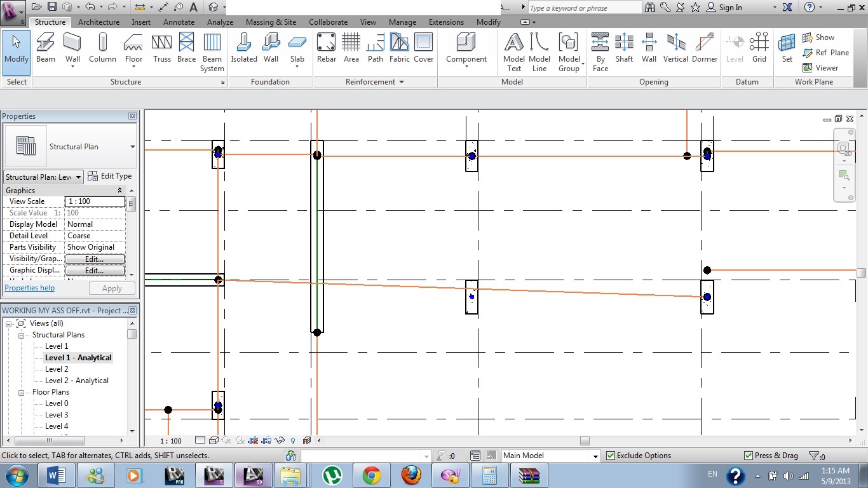Select the Brace tool
The width and height of the screenshot is (868, 488).
(186, 49)
